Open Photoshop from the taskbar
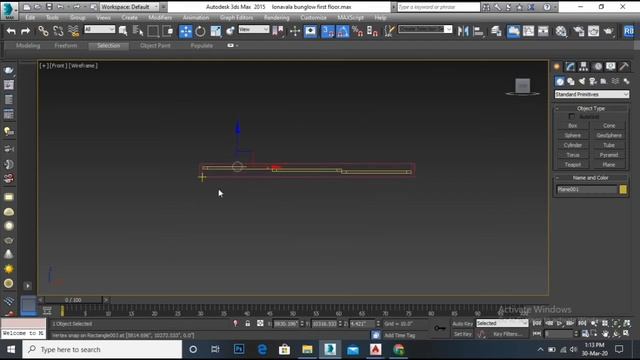 [x=239, y=349]
